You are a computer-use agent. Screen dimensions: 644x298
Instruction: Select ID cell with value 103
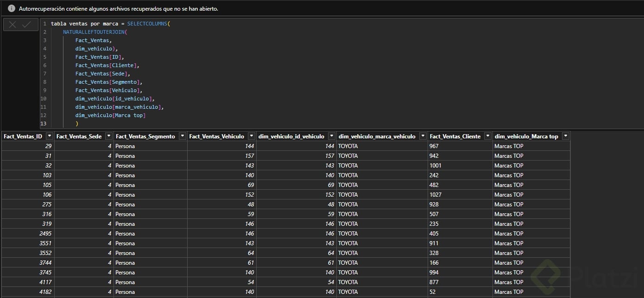point(28,175)
